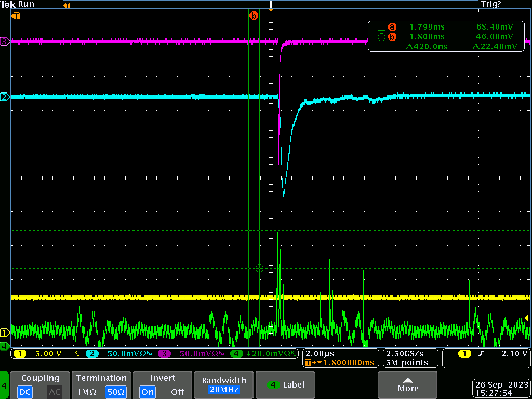This screenshot has height=399, width=532.
Task: Select 50Ω termination
Action: coord(115,392)
